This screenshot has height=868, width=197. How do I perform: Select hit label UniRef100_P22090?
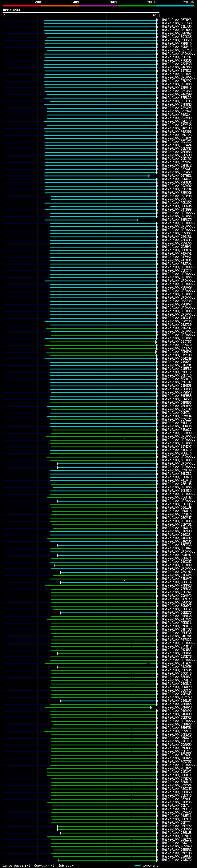(x=177, y=433)
